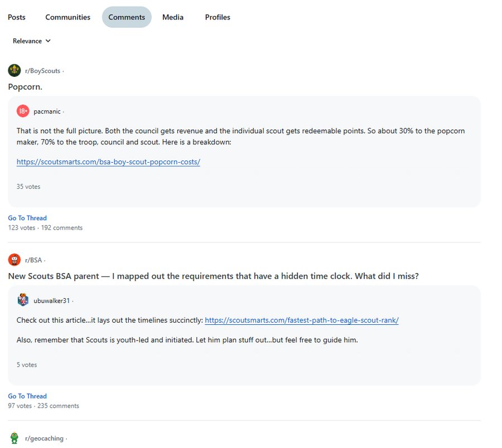Click the "5 votes" count on ubuwalker31's comment

click(27, 365)
